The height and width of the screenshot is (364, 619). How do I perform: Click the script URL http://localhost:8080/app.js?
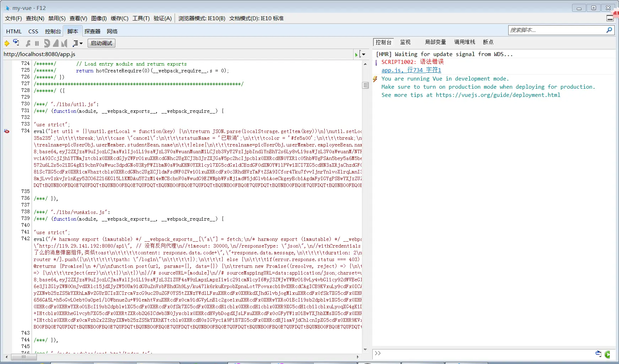click(39, 54)
